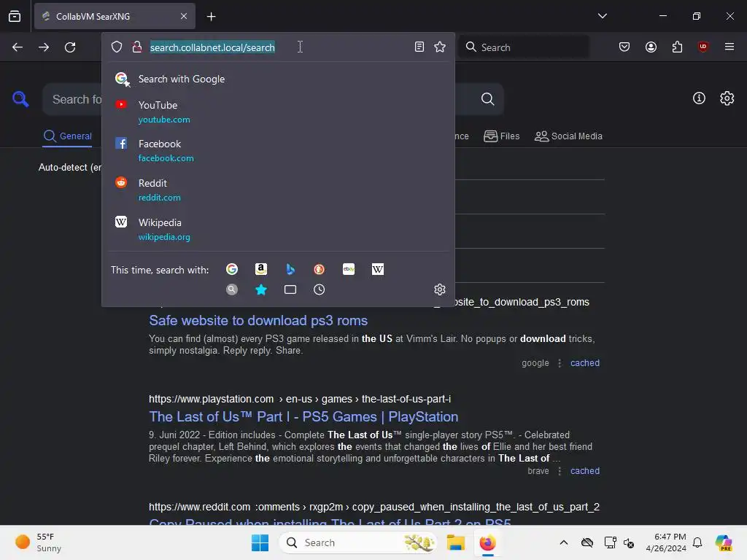The height and width of the screenshot is (560, 747).
Task: Open Windows Start menu
Action: tap(260, 542)
